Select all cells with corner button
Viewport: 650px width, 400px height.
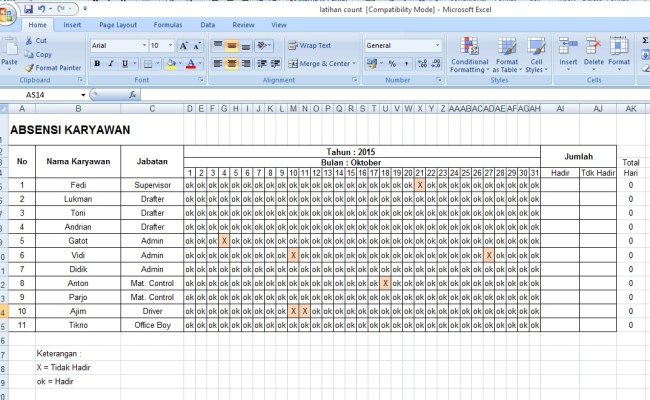[x=4, y=109]
